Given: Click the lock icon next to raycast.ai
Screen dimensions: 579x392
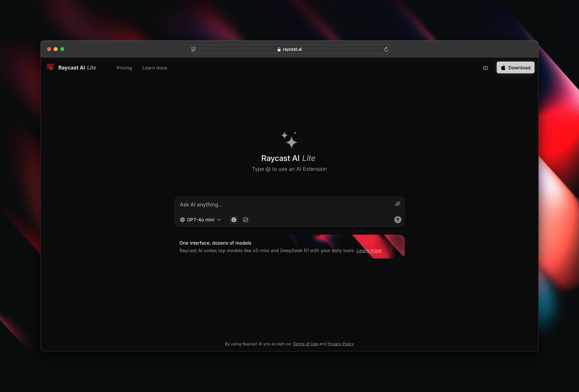Looking at the screenshot, I should (279, 49).
